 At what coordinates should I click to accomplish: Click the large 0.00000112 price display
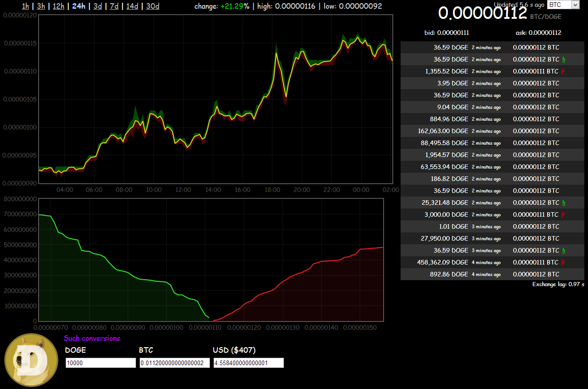click(x=482, y=13)
